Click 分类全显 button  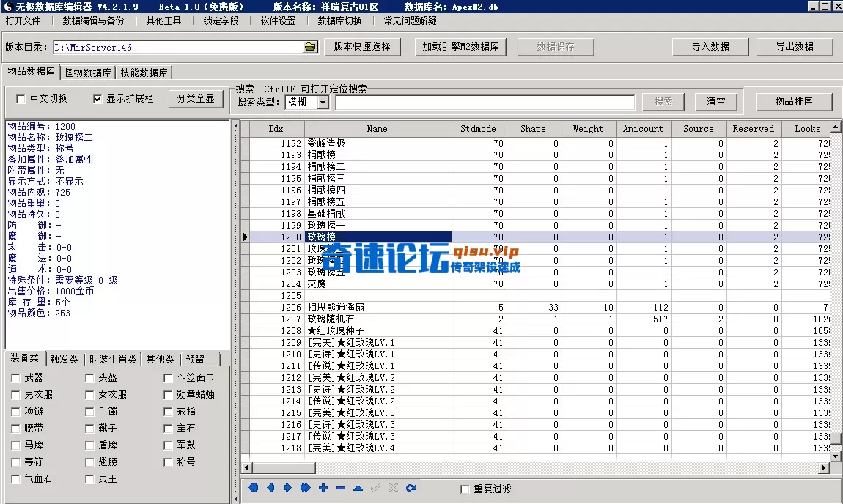tap(196, 99)
